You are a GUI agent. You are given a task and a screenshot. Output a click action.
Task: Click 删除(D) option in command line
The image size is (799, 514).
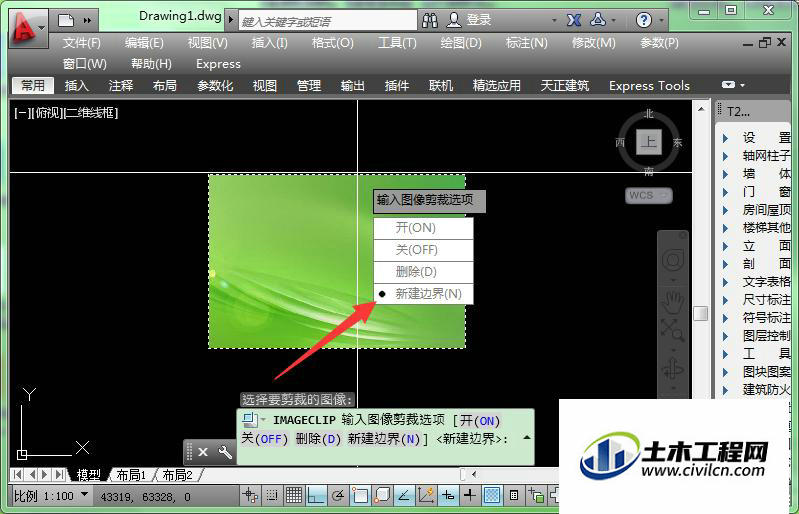pyautogui.click(x=318, y=439)
